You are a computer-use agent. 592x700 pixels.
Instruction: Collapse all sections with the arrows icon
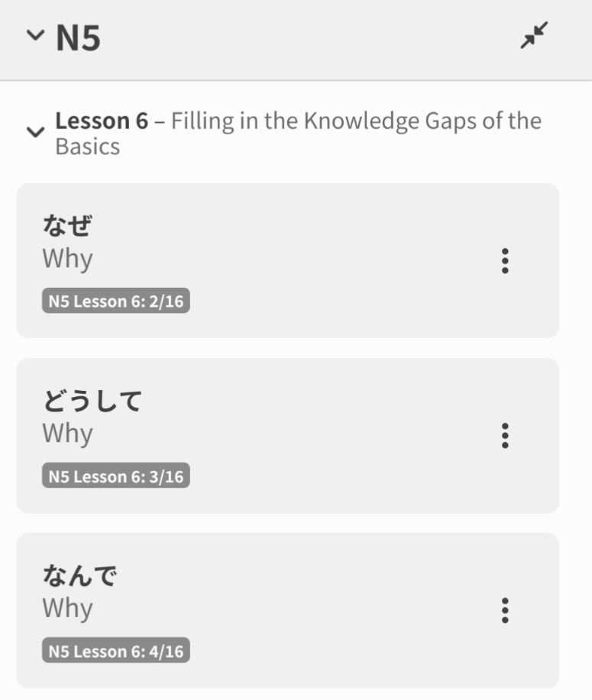point(534,36)
